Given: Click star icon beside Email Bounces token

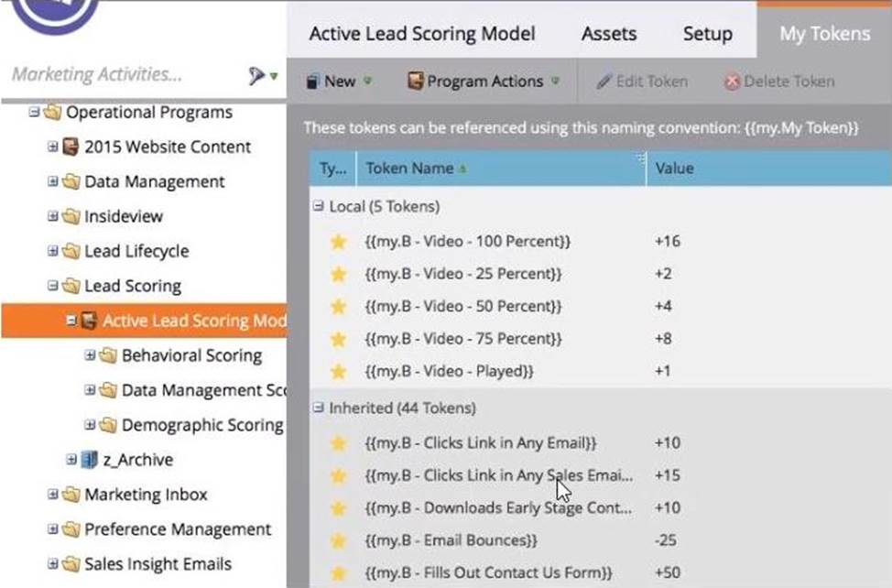Looking at the screenshot, I should 339,540.
